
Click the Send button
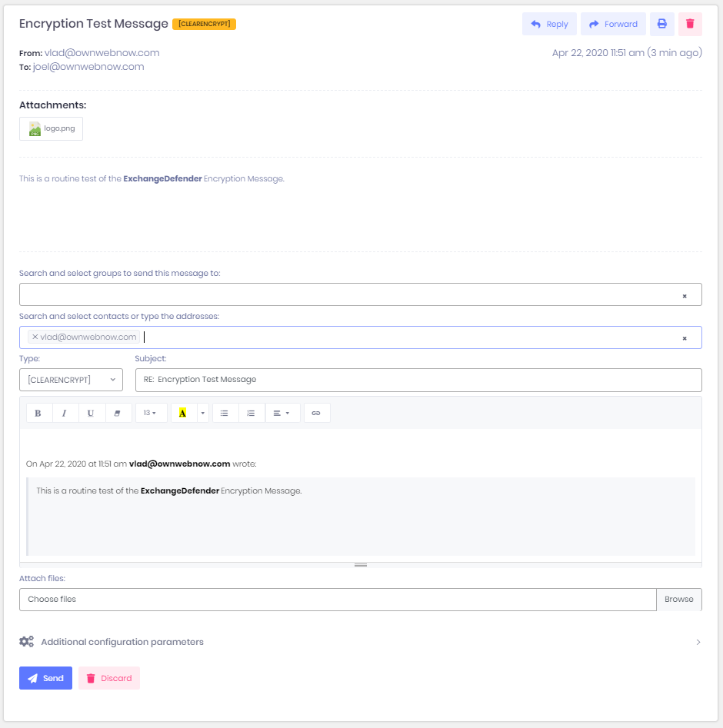(45, 678)
